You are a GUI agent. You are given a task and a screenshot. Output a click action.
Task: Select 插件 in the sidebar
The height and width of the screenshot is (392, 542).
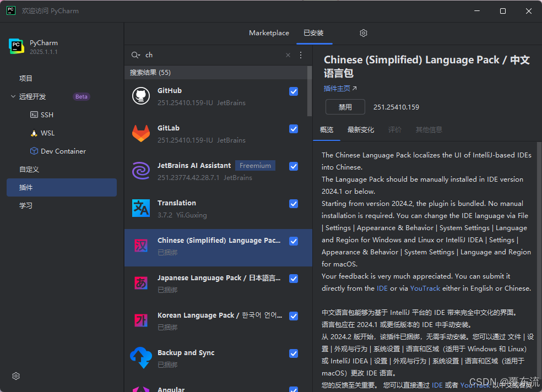(62, 187)
